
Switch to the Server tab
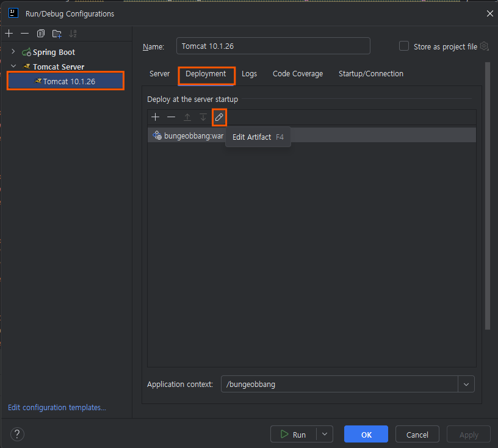pyautogui.click(x=159, y=74)
